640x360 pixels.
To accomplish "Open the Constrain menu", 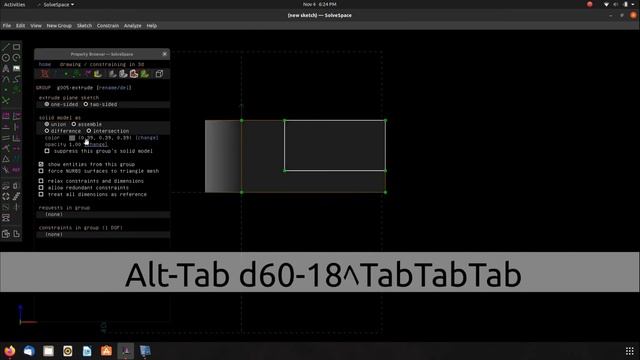I will pyautogui.click(x=108, y=26).
